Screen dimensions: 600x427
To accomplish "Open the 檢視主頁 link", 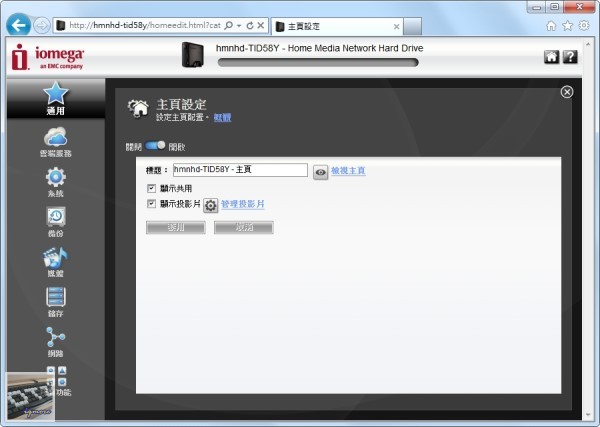I will point(348,171).
